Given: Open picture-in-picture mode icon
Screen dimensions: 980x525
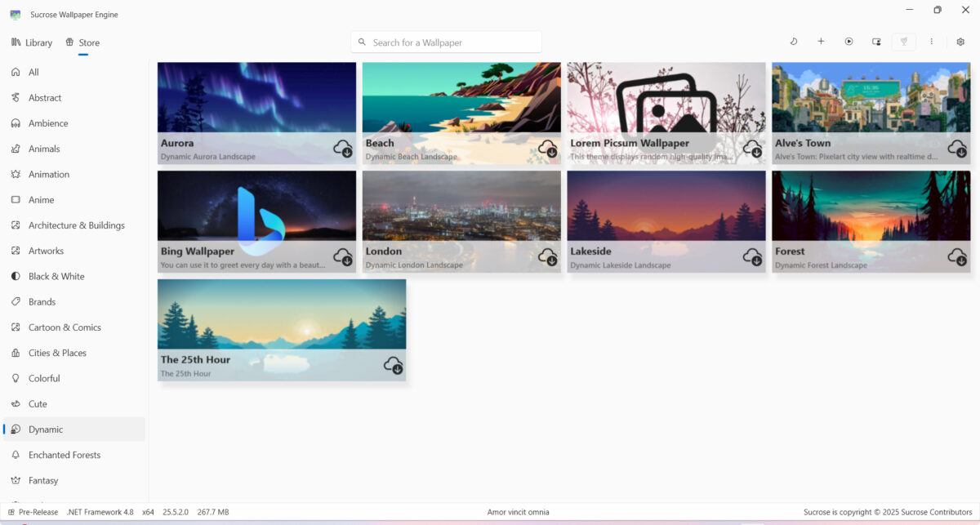Looking at the screenshot, I should tap(876, 41).
